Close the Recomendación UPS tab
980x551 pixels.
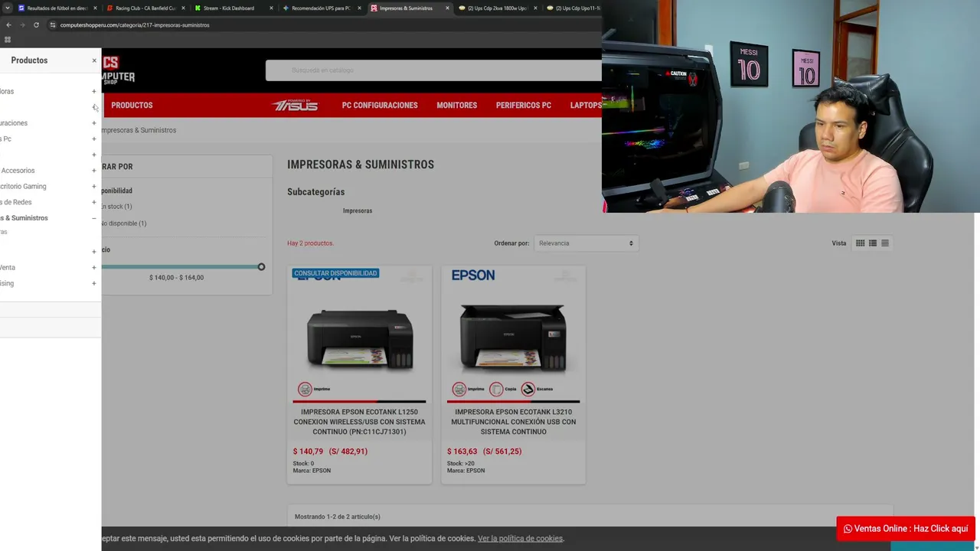coord(359,8)
